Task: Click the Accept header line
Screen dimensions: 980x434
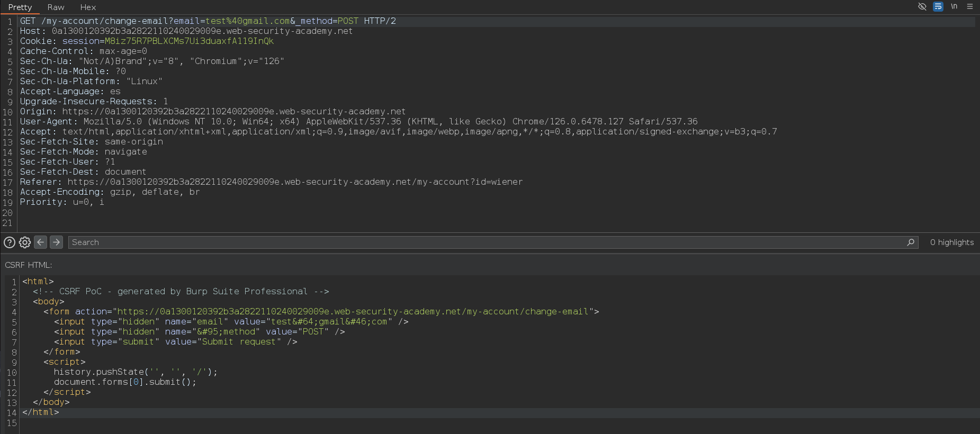Action: click(x=399, y=132)
